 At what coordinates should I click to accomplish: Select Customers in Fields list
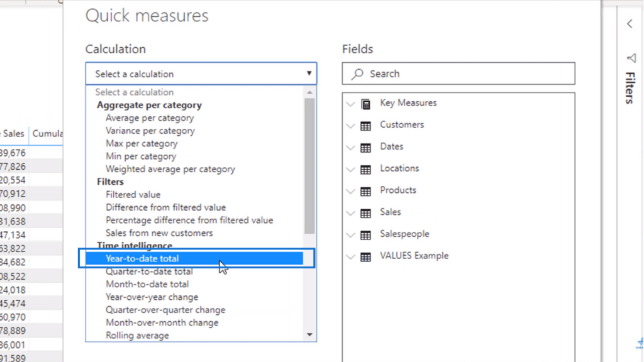click(x=402, y=124)
